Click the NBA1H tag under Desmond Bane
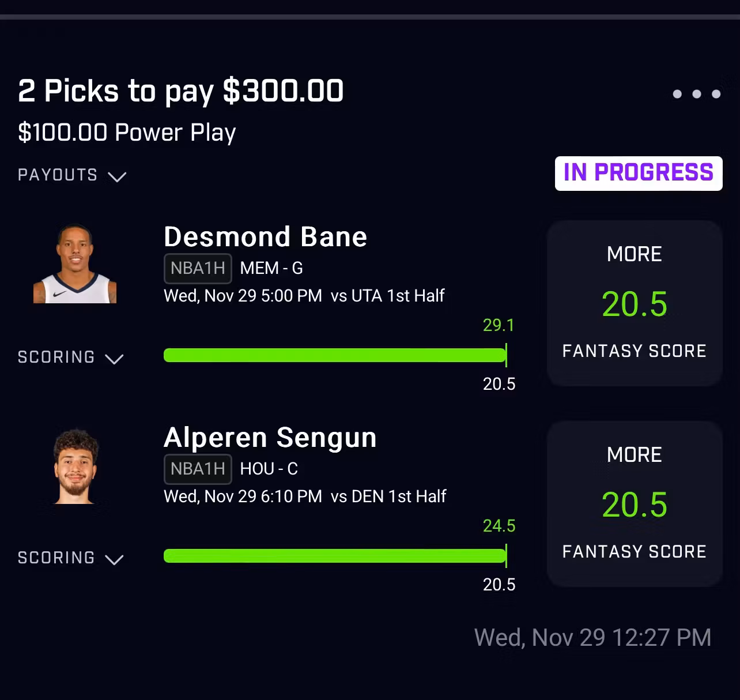This screenshot has height=700, width=740. coord(198,269)
